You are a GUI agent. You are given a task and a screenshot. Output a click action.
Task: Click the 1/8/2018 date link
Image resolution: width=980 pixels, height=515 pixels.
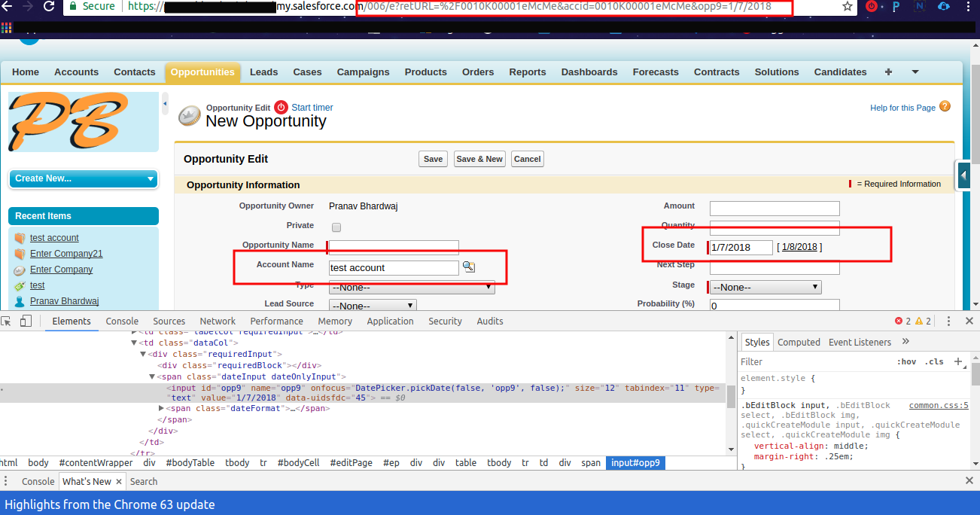click(x=799, y=247)
